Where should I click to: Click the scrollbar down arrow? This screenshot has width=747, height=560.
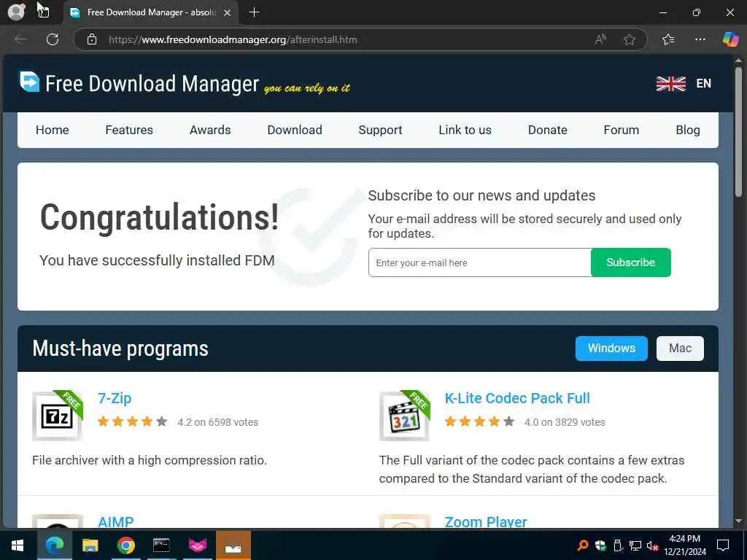(738, 521)
